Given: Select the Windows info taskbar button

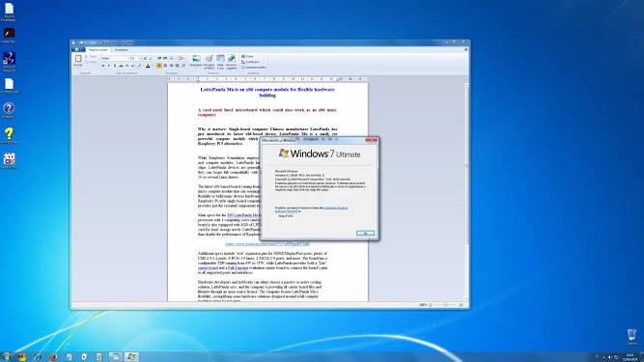Looking at the screenshot, I should pos(131,356).
